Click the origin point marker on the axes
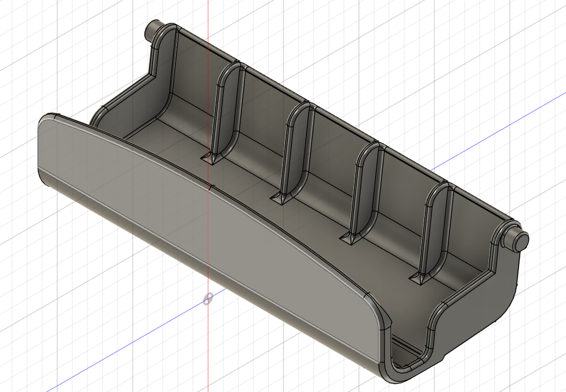 [208, 299]
